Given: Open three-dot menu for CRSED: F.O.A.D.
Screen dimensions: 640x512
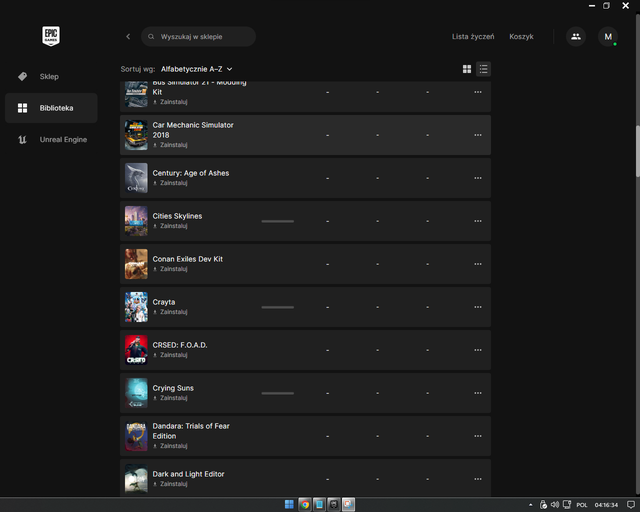Looking at the screenshot, I should click(x=478, y=350).
